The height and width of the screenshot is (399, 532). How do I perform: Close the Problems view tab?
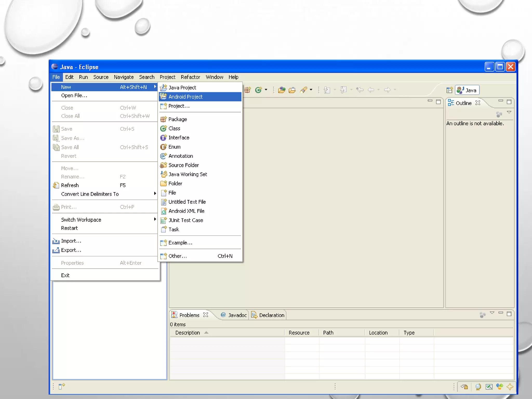click(206, 315)
